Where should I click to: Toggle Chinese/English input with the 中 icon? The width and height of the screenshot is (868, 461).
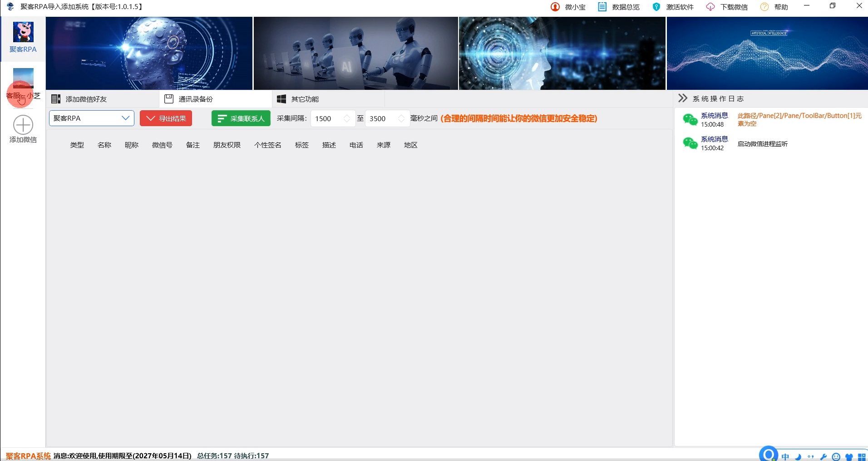[785, 456]
